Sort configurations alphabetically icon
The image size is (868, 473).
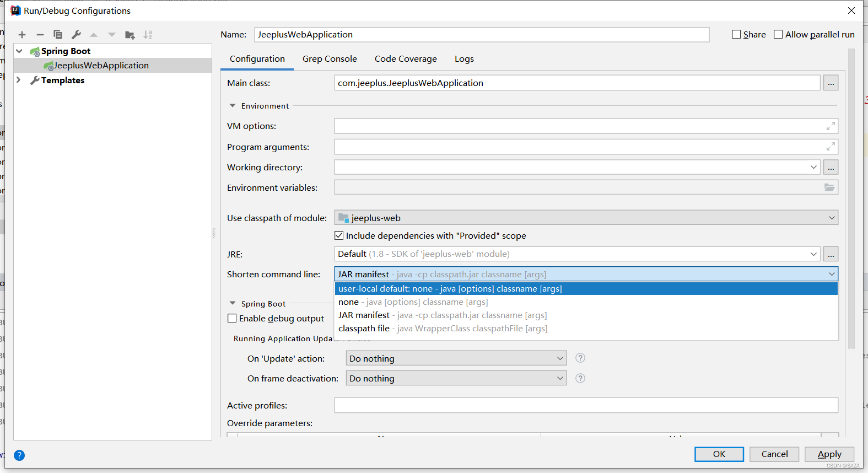(148, 35)
